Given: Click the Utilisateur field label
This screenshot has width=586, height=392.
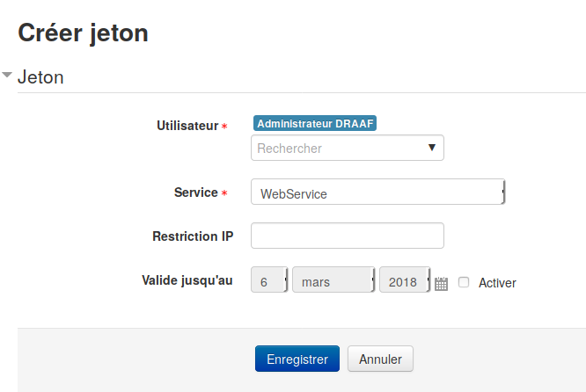Looking at the screenshot, I should coord(187,126).
